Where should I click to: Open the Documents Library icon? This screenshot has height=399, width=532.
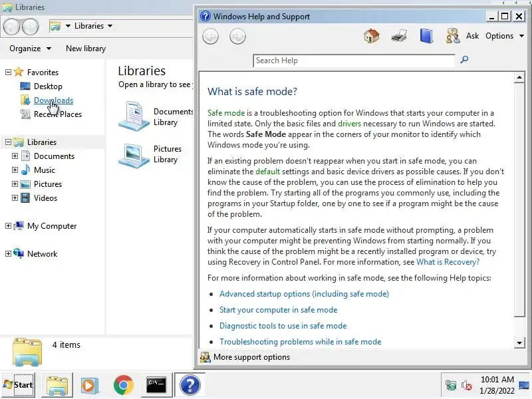[x=134, y=116]
